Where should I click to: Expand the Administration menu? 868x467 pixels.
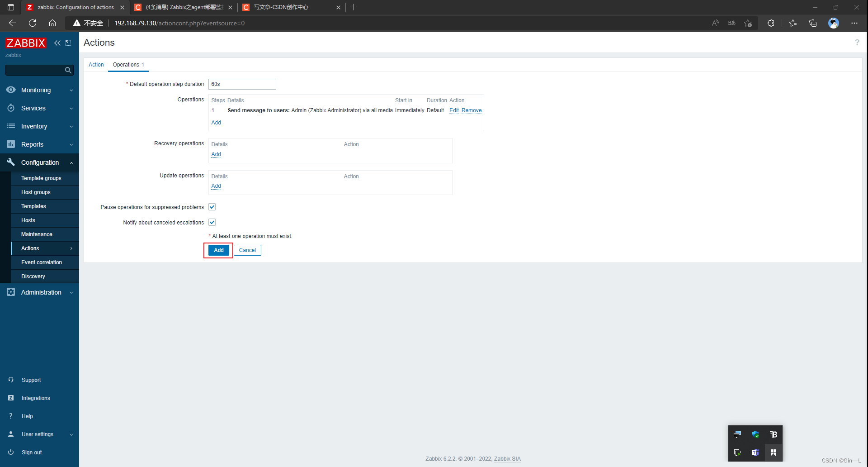(x=71, y=293)
